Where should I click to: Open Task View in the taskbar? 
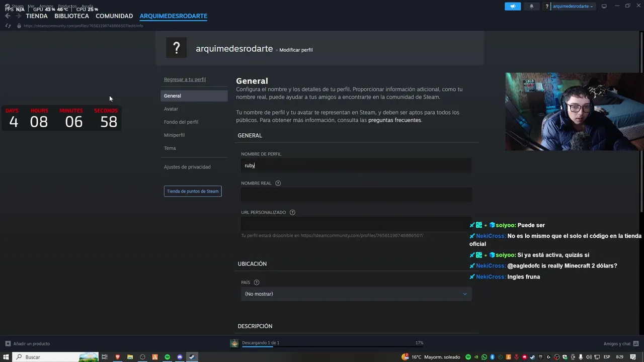click(x=105, y=357)
